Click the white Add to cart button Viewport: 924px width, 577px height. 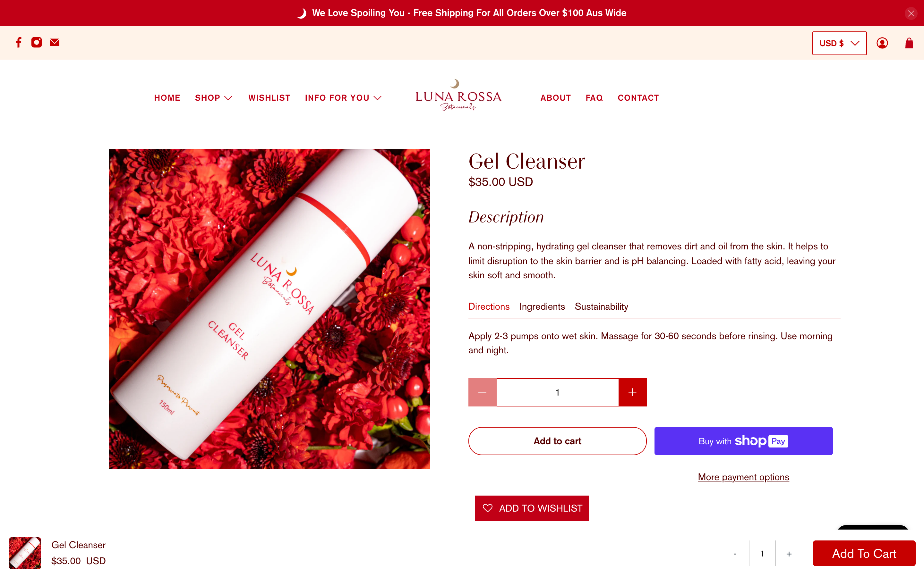[x=558, y=441]
